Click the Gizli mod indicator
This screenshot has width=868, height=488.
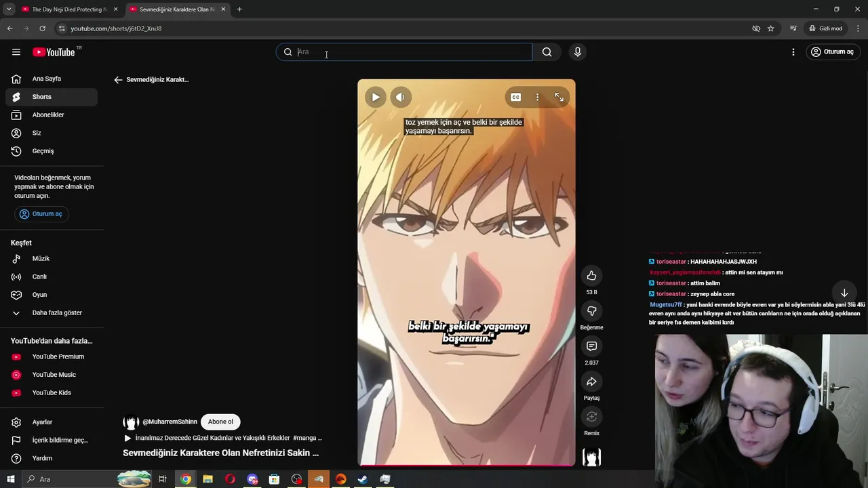pyautogui.click(x=825, y=28)
